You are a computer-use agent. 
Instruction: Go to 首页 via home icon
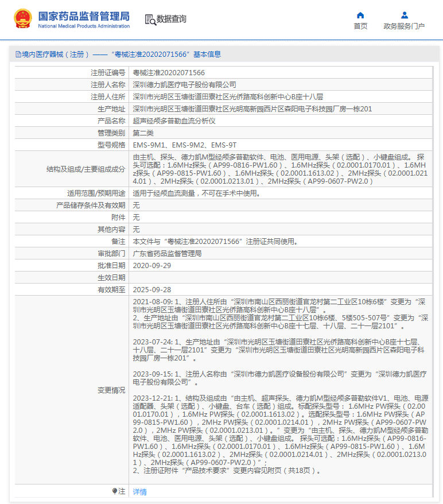click(360, 15)
